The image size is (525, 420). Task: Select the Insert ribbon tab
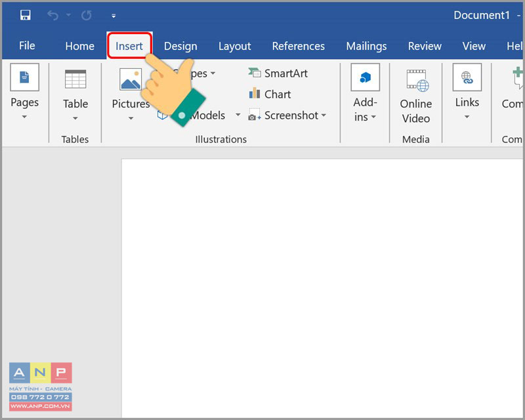[x=129, y=46]
